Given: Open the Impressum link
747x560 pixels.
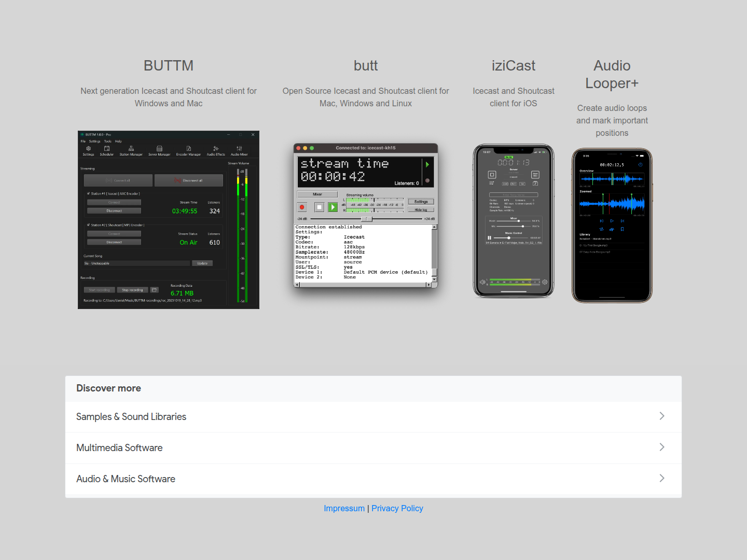Looking at the screenshot, I should (344, 509).
